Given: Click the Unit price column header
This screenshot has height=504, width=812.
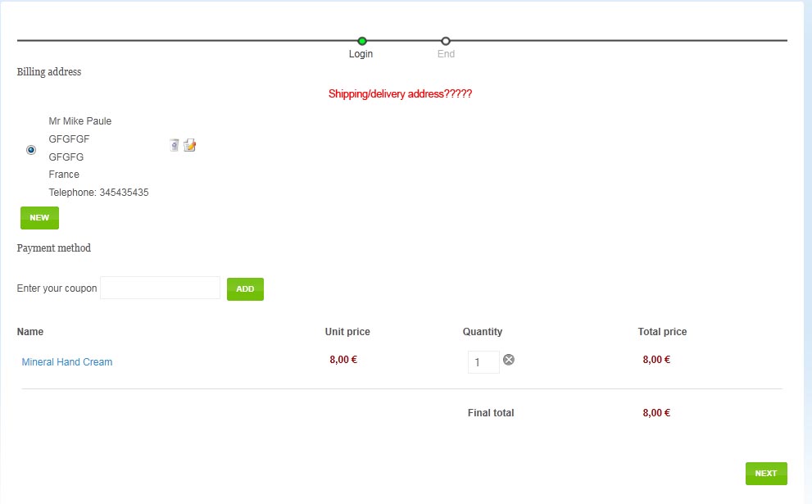Looking at the screenshot, I should coord(347,332).
